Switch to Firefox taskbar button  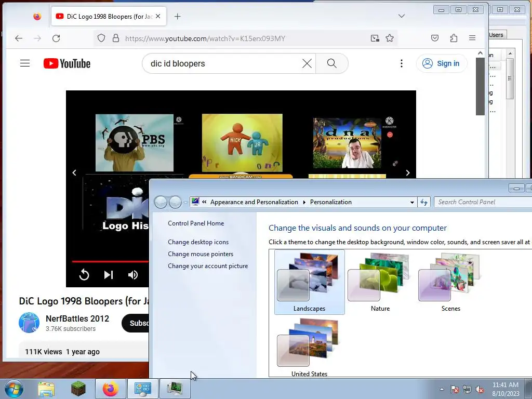(x=111, y=389)
